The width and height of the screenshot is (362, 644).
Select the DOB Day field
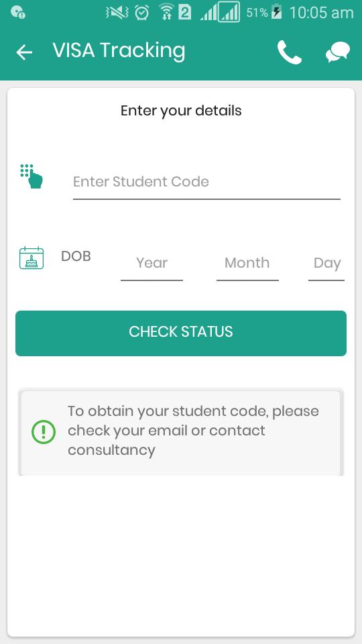pyautogui.click(x=326, y=263)
